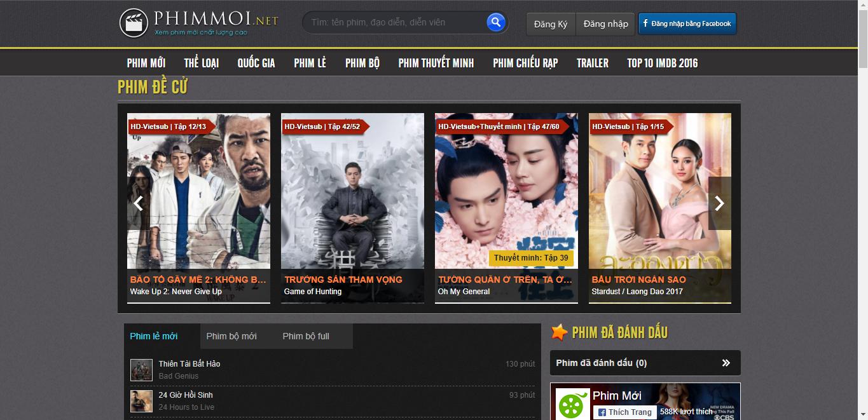This screenshot has width=868, height=420.
Task: Click the page vertical scrollbar thumb
Action: pos(863,38)
